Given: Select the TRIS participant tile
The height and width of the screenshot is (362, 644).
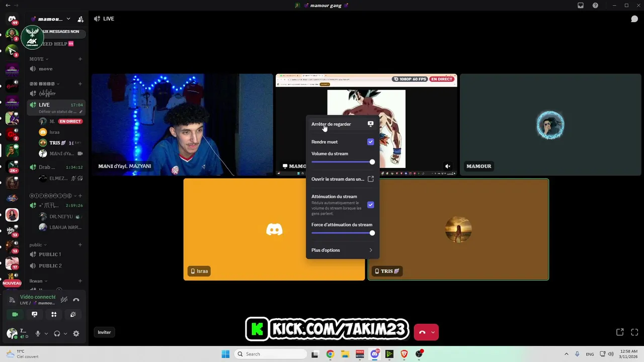Looking at the screenshot, I should (458, 229).
